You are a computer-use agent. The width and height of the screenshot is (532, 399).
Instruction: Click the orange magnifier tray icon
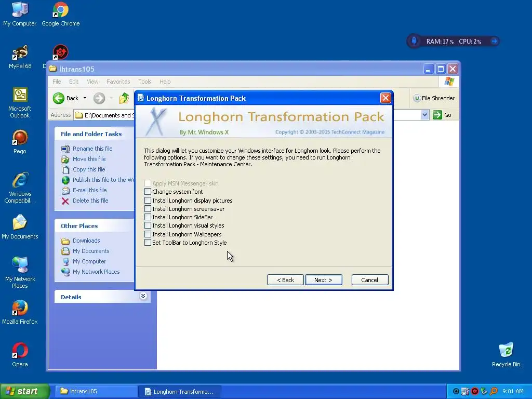pos(494,391)
